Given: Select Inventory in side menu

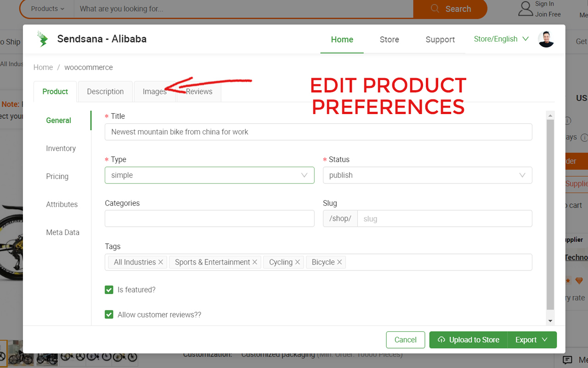Looking at the screenshot, I should [x=61, y=149].
